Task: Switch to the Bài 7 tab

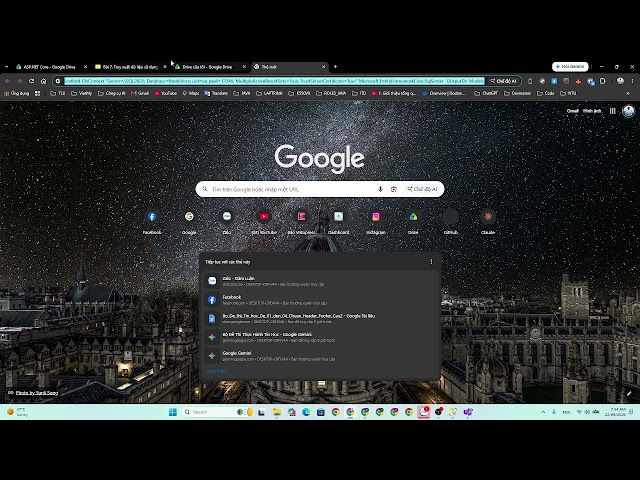Action: pyautogui.click(x=131, y=67)
